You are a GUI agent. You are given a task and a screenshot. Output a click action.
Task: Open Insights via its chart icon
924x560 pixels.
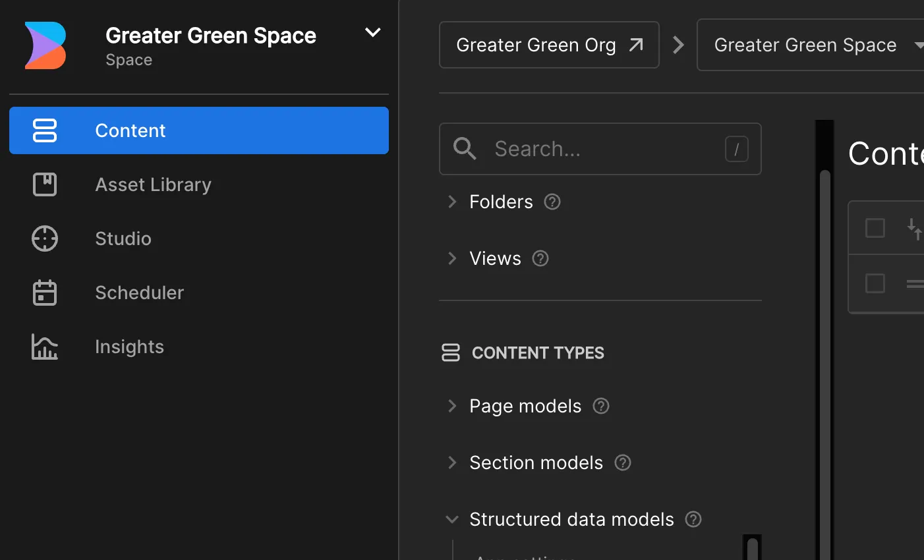coord(45,347)
